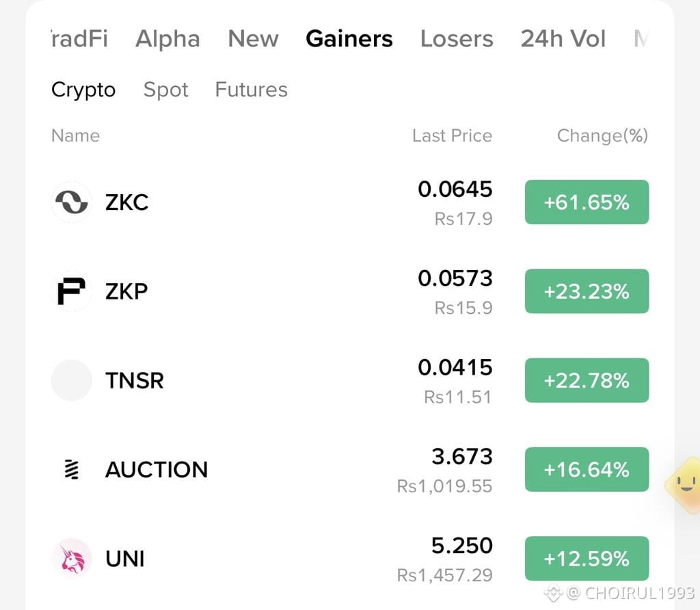This screenshot has width=700, height=610.
Task: Sort by Last Price column header
Action: coord(452,135)
